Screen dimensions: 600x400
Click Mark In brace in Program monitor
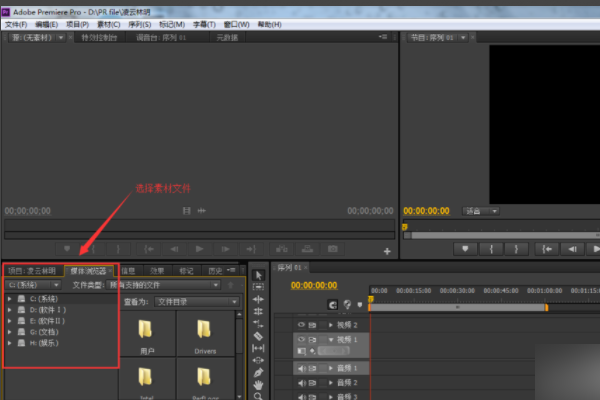[491, 249]
